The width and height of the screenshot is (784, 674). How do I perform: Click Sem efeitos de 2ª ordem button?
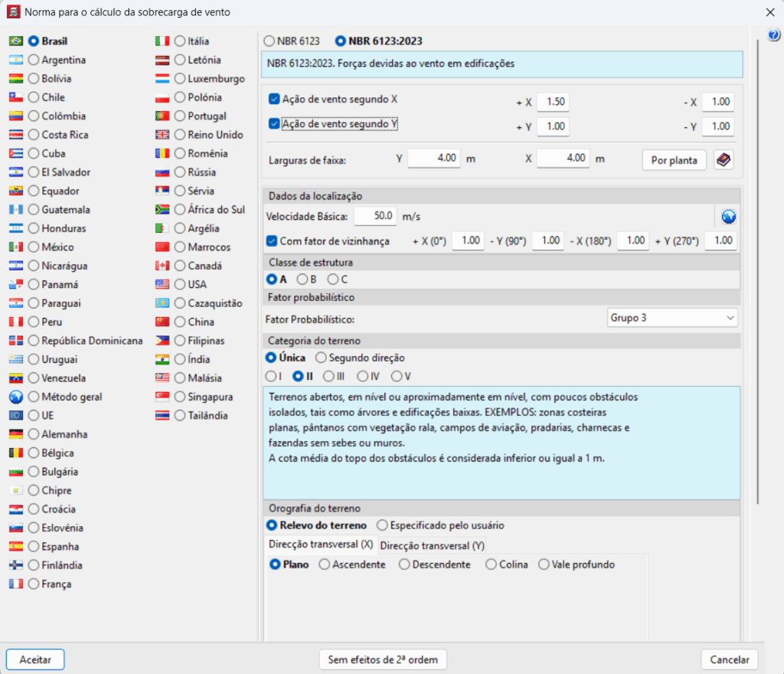click(383, 659)
